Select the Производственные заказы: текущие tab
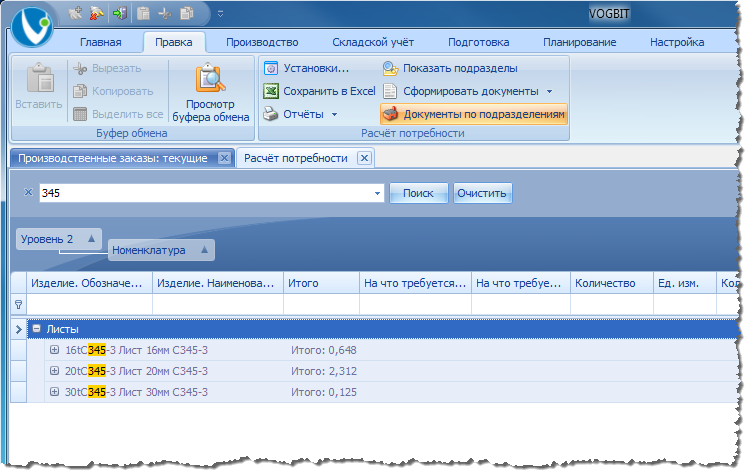The height and width of the screenshot is (474, 749). (x=113, y=158)
